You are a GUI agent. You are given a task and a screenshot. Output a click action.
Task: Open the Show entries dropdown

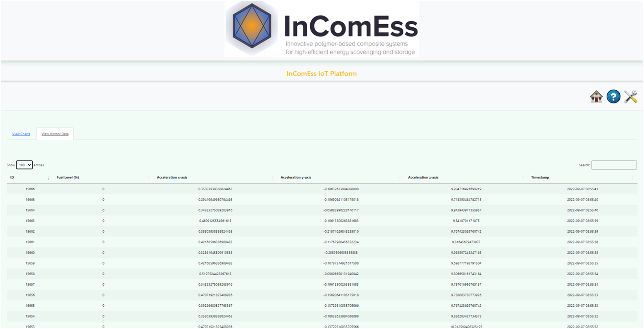24,165
